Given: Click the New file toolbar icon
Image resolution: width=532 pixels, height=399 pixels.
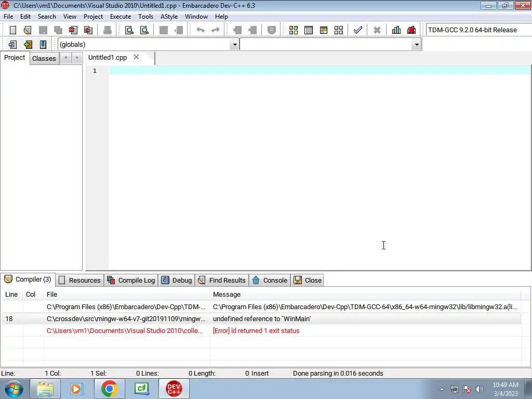Looking at the screenshot, I should coord(13,30).
